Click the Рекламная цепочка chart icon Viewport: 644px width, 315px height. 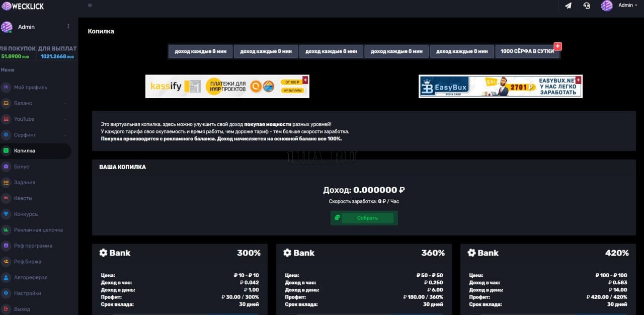5,229
